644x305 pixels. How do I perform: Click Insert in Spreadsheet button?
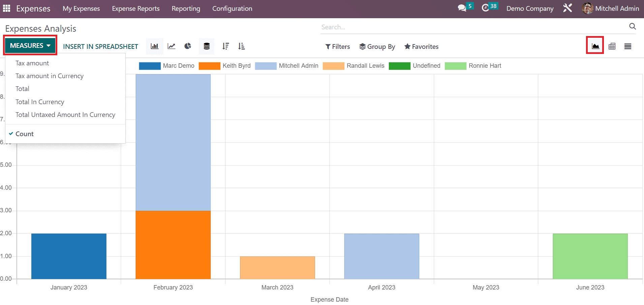pos(100,47)
